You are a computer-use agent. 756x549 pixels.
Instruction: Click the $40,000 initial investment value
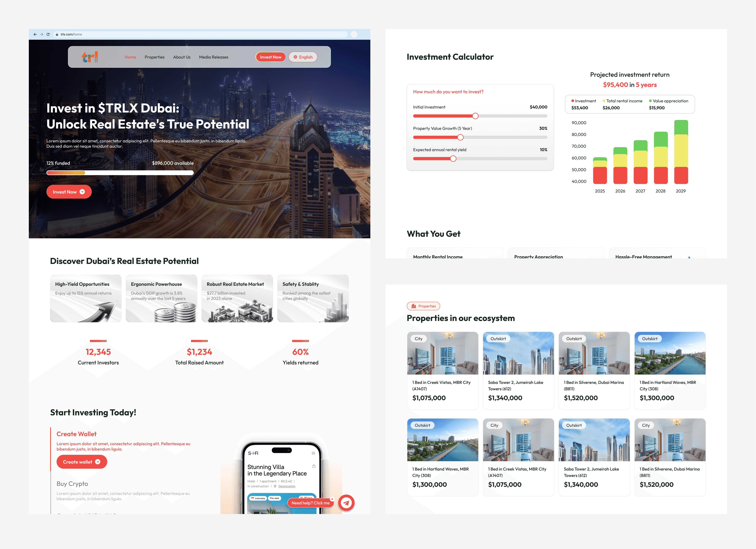pyautogui.click(x=539, y=107)
